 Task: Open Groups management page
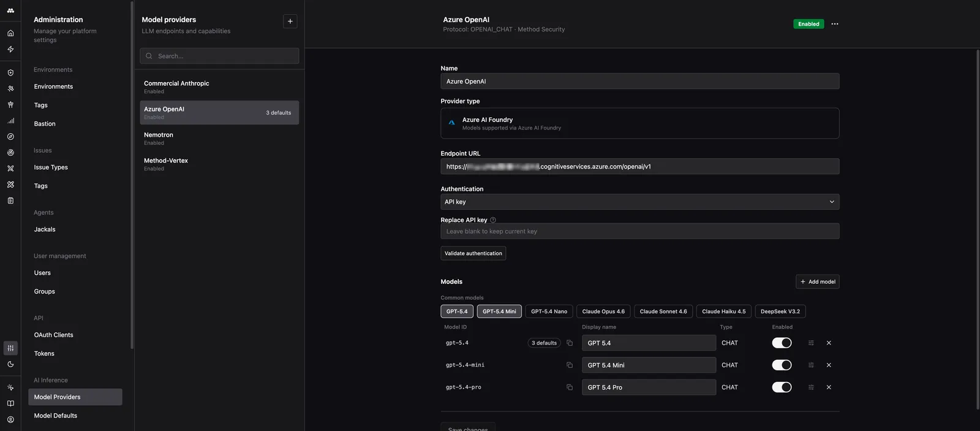click(45, 291)
